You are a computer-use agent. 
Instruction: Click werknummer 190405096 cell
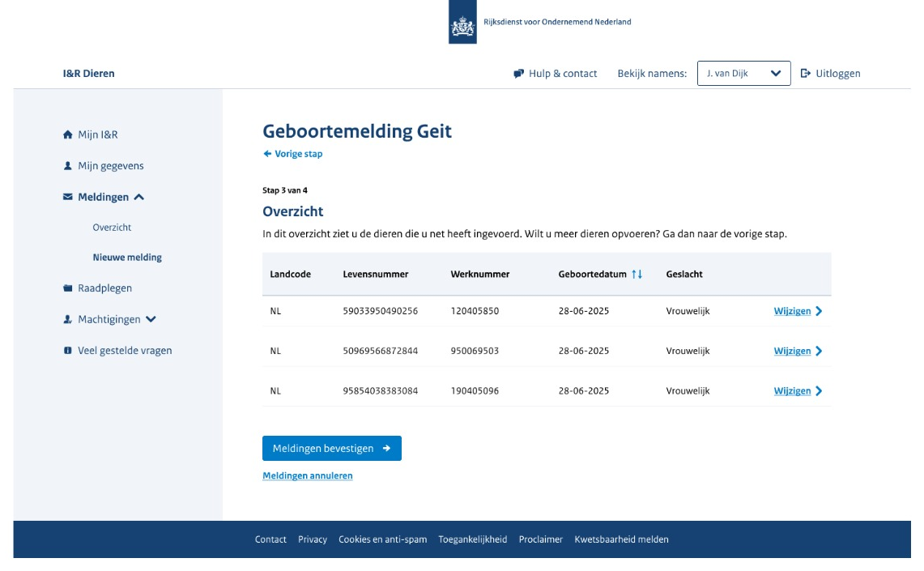[x=475, y=391]
